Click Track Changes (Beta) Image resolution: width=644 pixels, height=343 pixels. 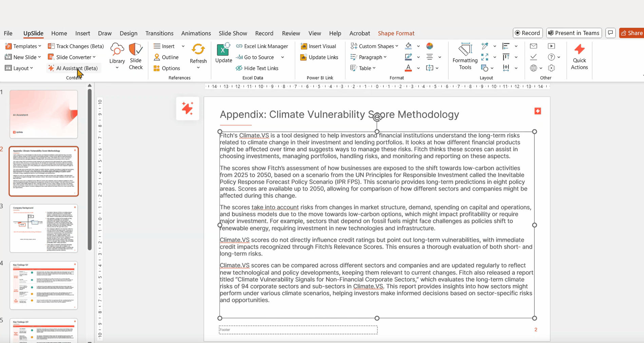pos(76,46)
